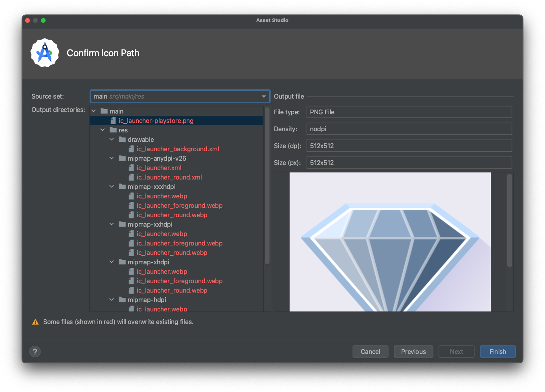
Task: Click file icon of ic_launcher.webp under mipmap-xxxhdpi
Action: tap(131, 196)
